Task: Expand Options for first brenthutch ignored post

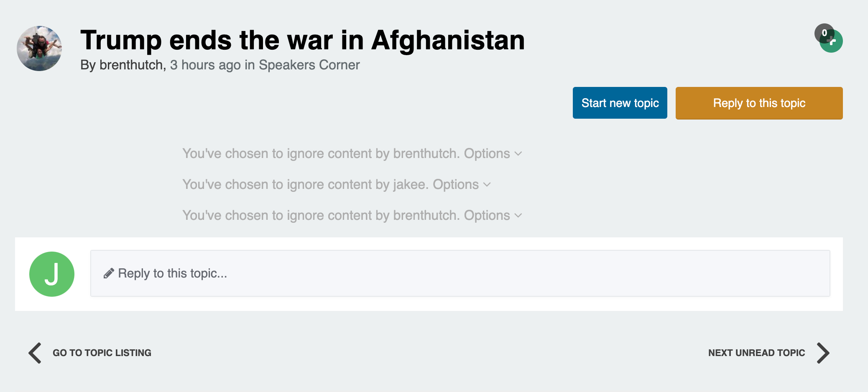Action: (493, 153)
